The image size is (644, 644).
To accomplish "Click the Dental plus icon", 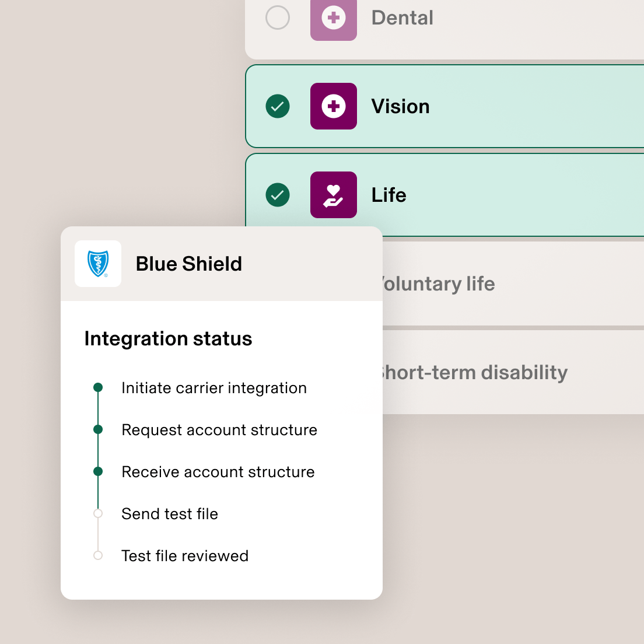I will pyautogui.click(x=333, y=17).
